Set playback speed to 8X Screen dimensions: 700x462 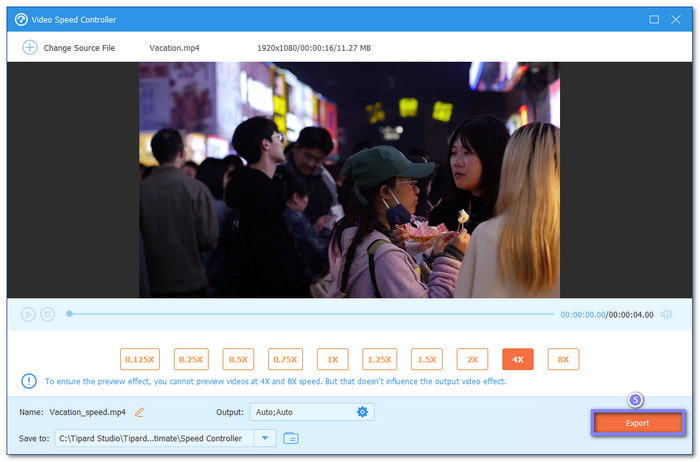click(563, 359)
